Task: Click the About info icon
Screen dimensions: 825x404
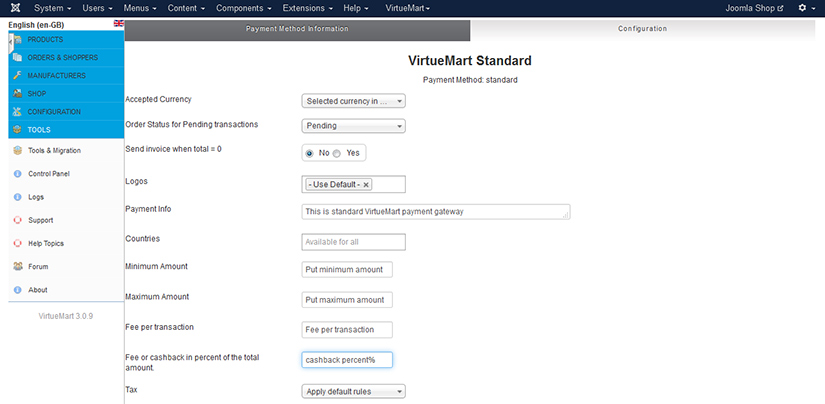Action: tap(17, 290)
